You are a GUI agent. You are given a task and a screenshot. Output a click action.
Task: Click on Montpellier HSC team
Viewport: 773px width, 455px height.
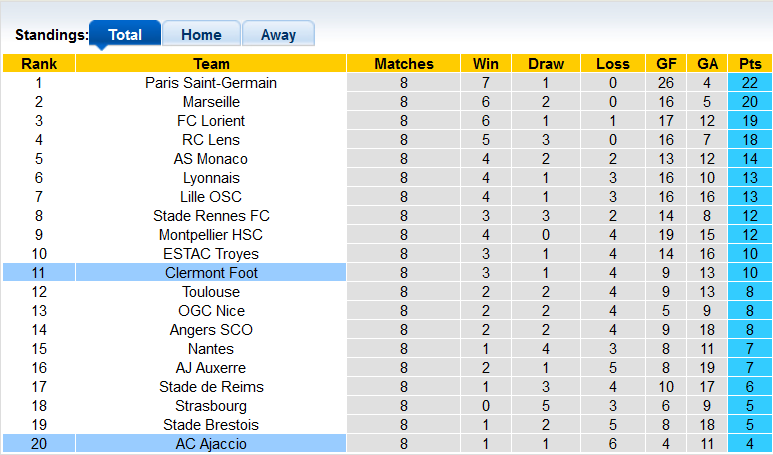[211, 235]
